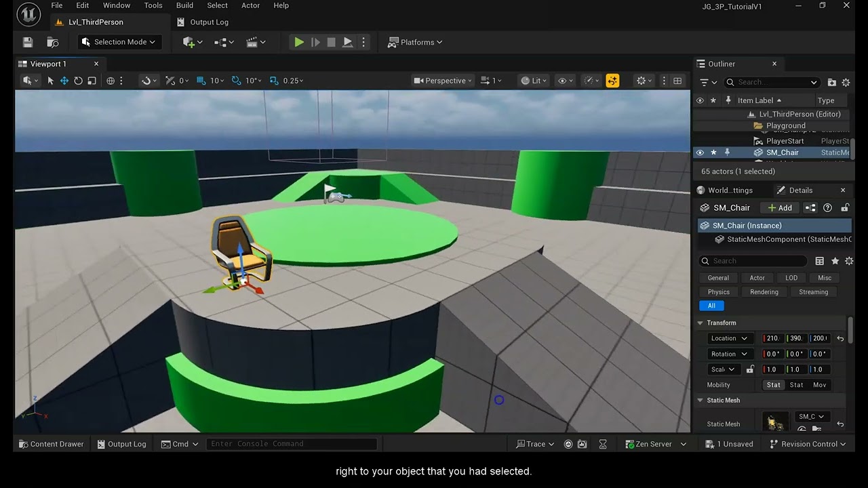This screenshot has height=488, width=868.
Task: Open the Details property matrix table icon
Action: tap(819, 261)
